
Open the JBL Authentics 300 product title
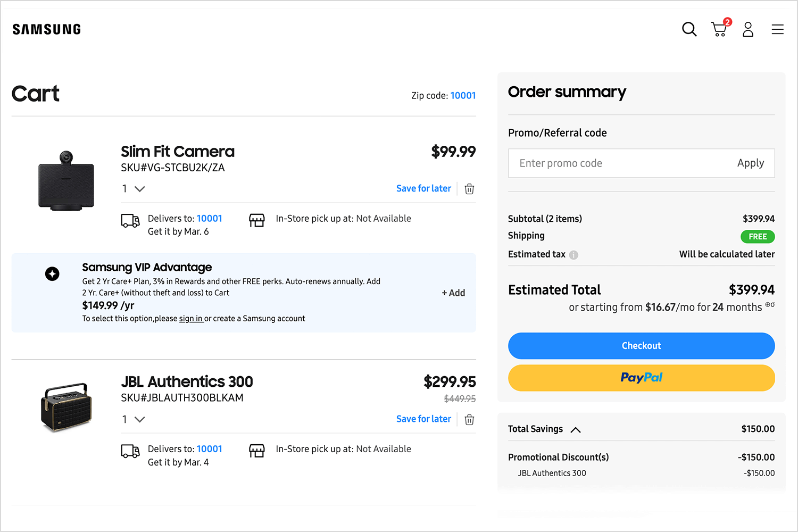coord(187,382)
